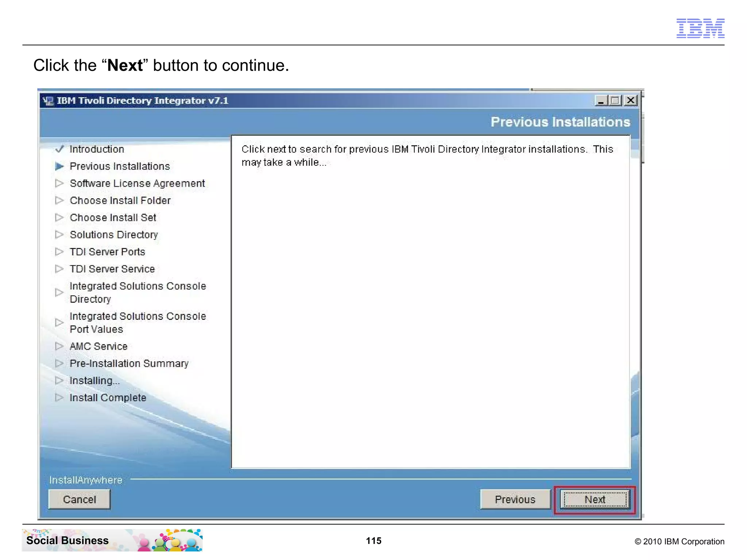
Task: Click the IBM logo on the slide
Action: 700,28
